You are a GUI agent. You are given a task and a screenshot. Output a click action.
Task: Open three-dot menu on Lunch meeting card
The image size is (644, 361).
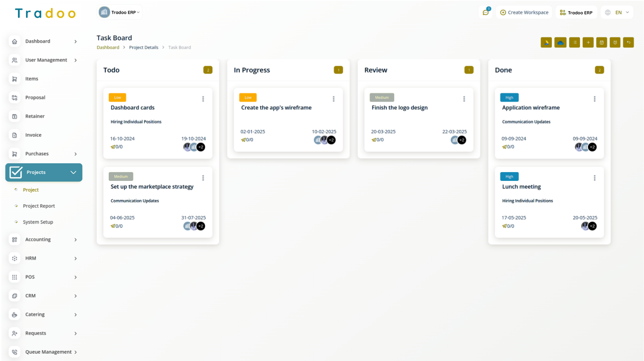coord(594,178)
